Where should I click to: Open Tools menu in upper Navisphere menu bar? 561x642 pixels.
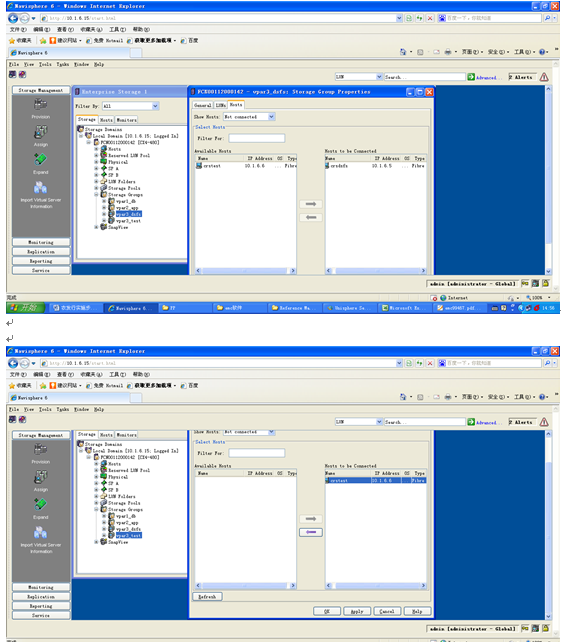coord(45,64)
